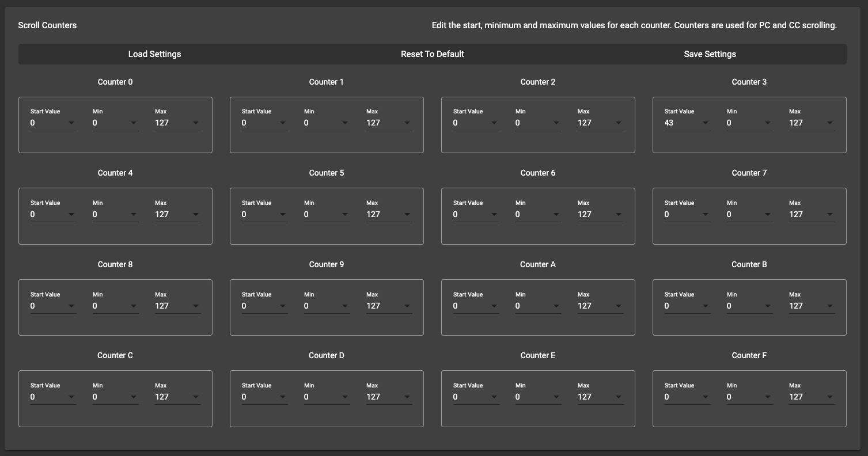868x456 pixels.
Task: Open Counter F Min dropdown
Action: (749, 397)
